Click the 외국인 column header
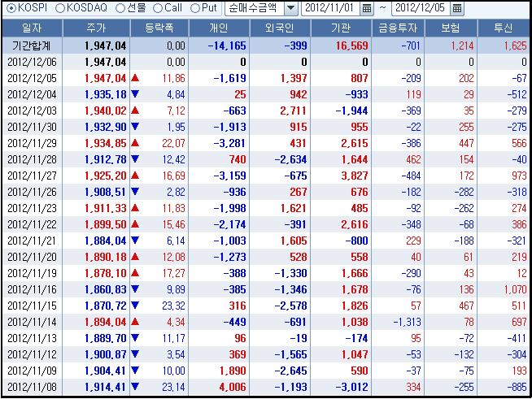532x399 pixels. [x=280, y=28]
